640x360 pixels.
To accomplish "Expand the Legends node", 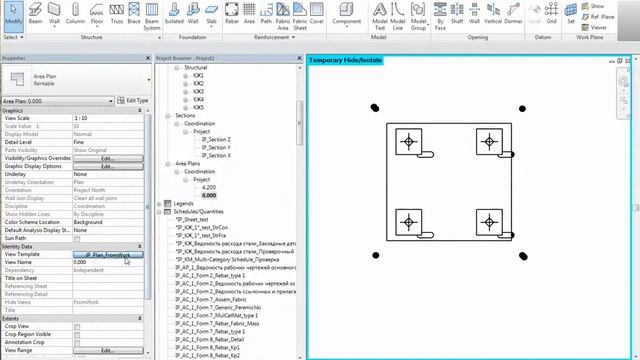I will [159, 204].
